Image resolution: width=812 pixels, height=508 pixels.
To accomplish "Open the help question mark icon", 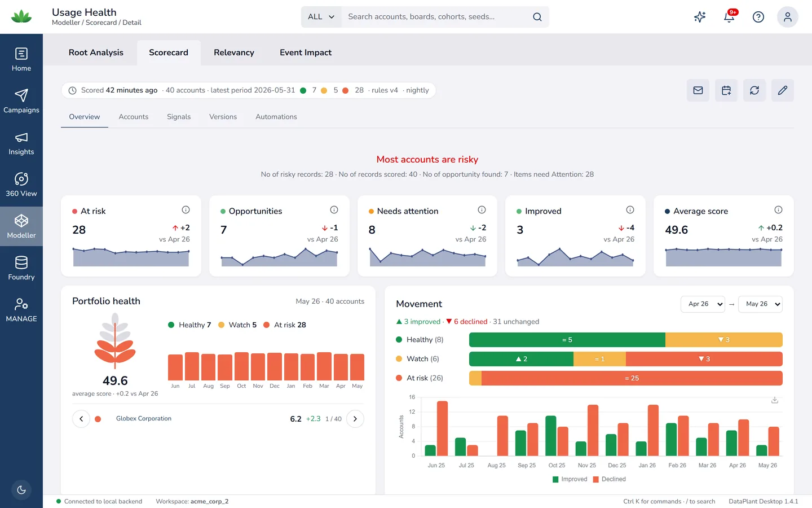I will 758,17.
